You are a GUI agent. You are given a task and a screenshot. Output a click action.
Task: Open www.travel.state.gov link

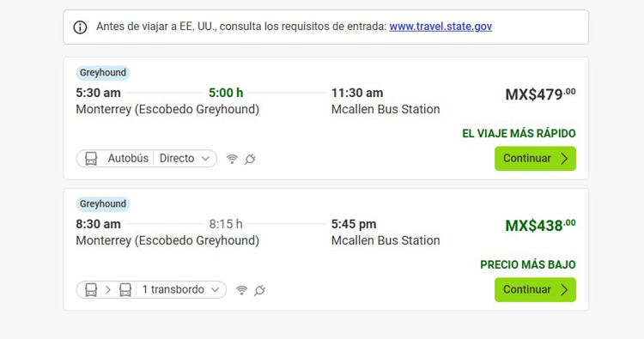click(x=440, y=27)
